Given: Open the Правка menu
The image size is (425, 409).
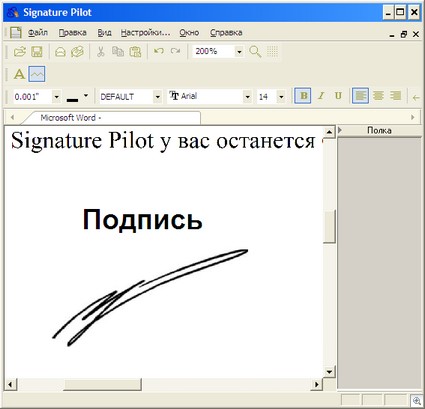Looking at the screenshot, I should 73,33.
